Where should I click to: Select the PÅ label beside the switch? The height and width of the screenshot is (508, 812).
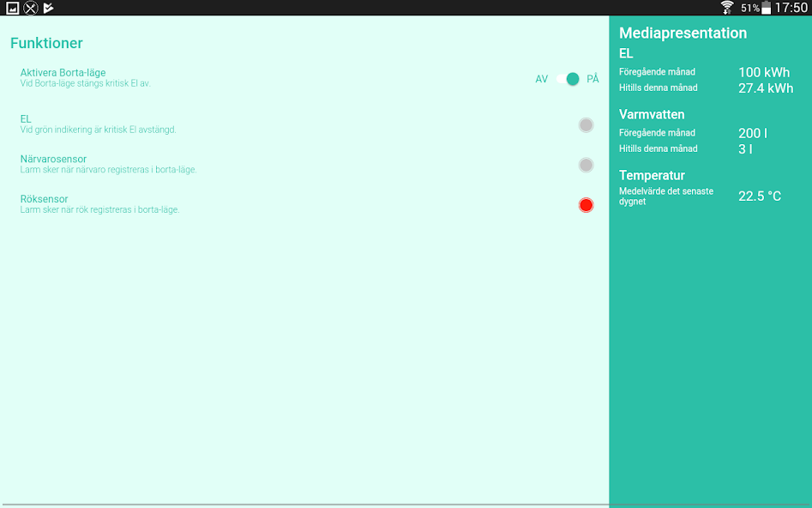[x=592, y=79]
